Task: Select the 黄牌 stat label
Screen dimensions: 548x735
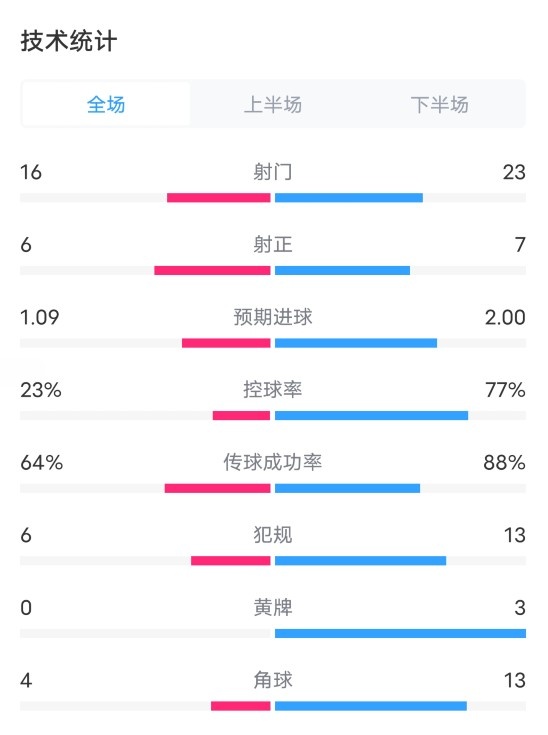Action: point(273,608)
